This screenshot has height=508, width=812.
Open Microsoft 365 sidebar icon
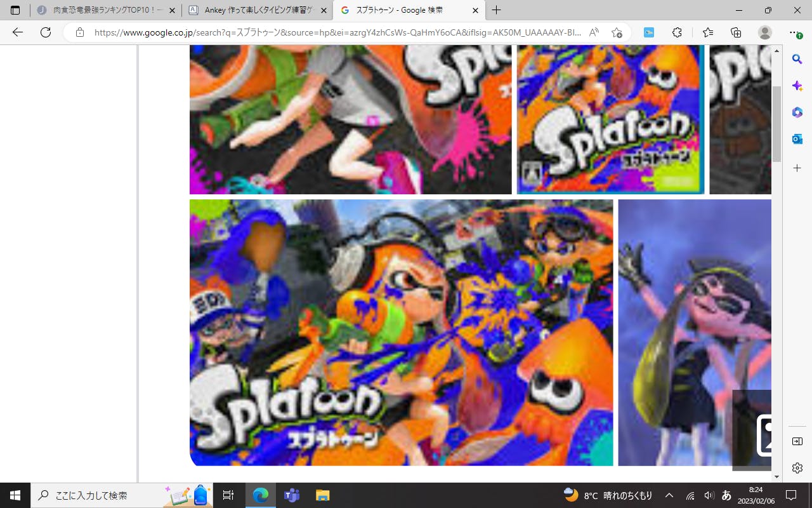(x=797, y=112)
